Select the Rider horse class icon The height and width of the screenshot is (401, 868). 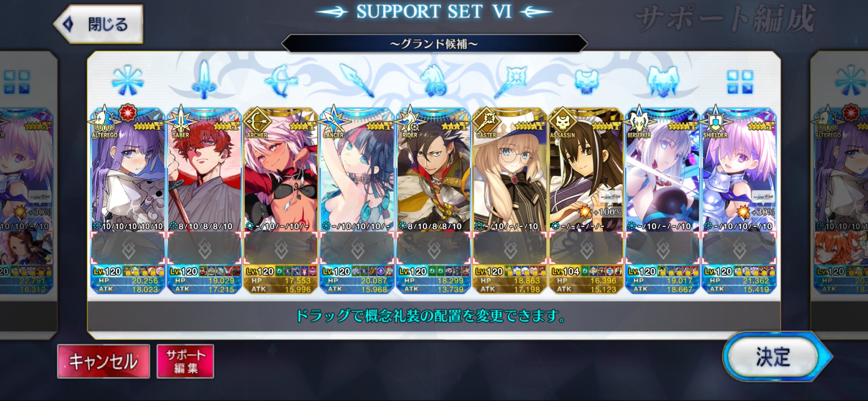pyautogui.click(x=434, y=80)
